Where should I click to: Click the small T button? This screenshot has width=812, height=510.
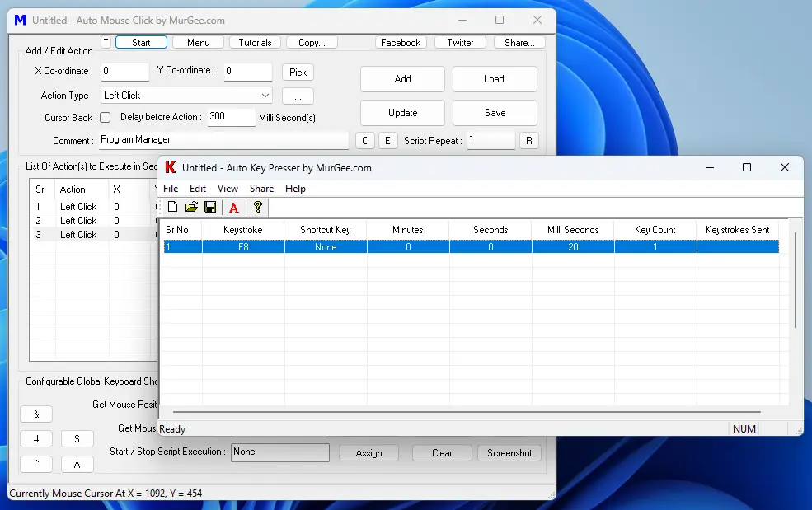pos(106,43)
